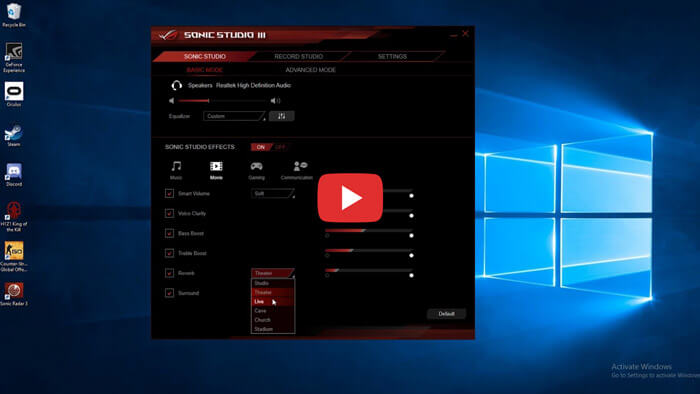Uncheck the Bass Boost checkbox
Viewport: 700px width, 394px height.
click(x=169, y=233)
